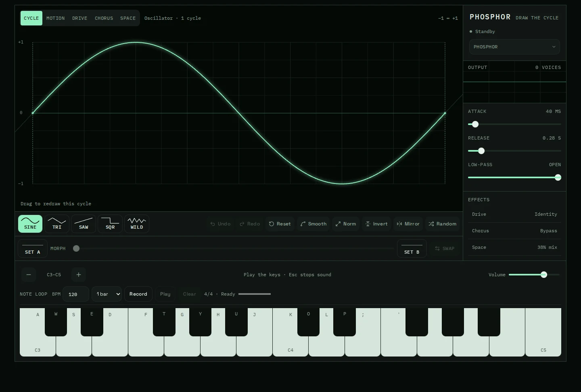This screenshot has height=392, width=581.
Task: Play the white key labeled D
Action: tap(110, 346)
